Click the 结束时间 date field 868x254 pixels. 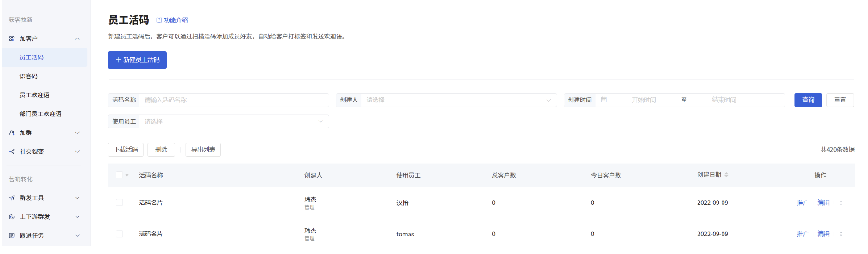pyautogui.click(x=724, y=100)
